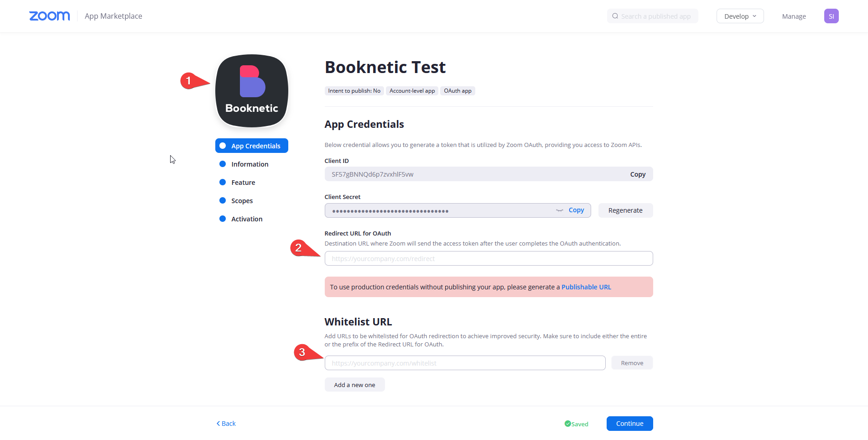Focus the Redirect URL for OAuth input
Viewport: 868px width, 440px height.
coord(489,258)
